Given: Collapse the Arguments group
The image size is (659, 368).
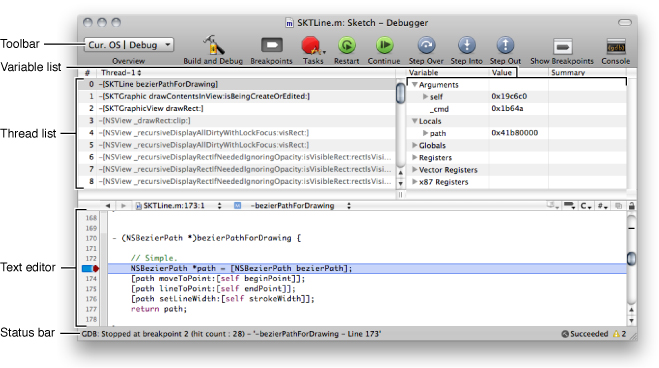Looking at the screenshot, I should click(x=414, y=84).
